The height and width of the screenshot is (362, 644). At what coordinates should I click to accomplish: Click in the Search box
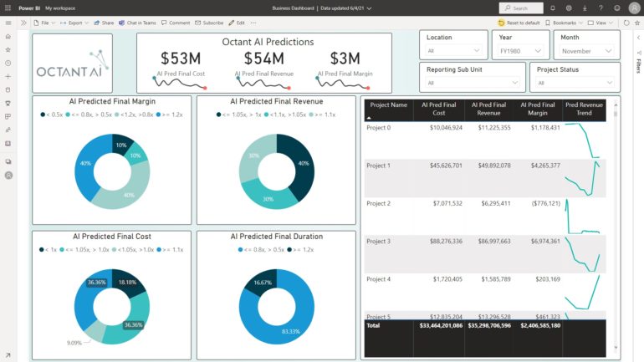tap(520, 8)
